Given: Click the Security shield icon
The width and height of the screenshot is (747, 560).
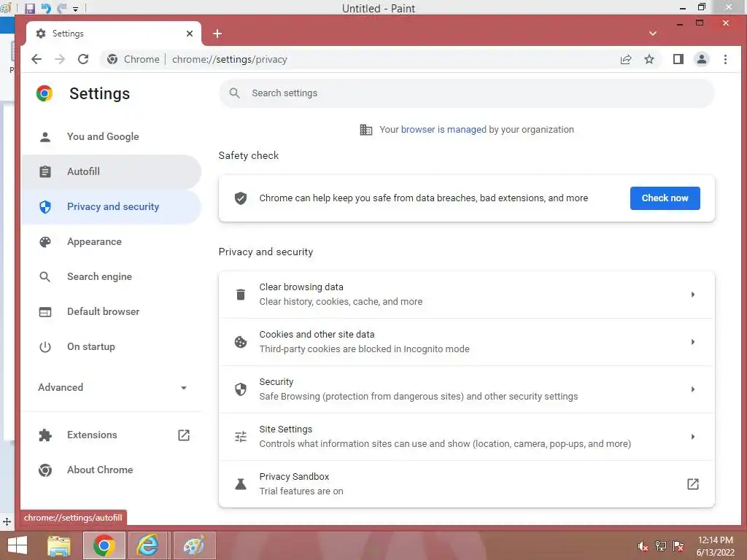Looking at the screenshot, I should [x=241, y=389].
